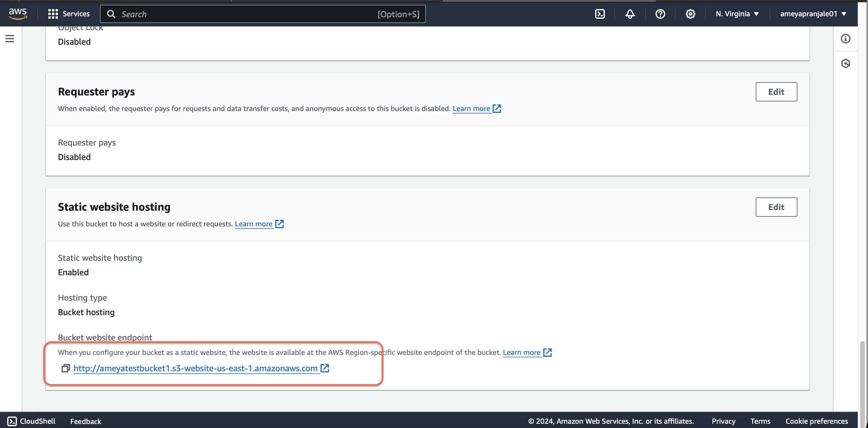Open the Privacy footer link

(x=723, y=421)
